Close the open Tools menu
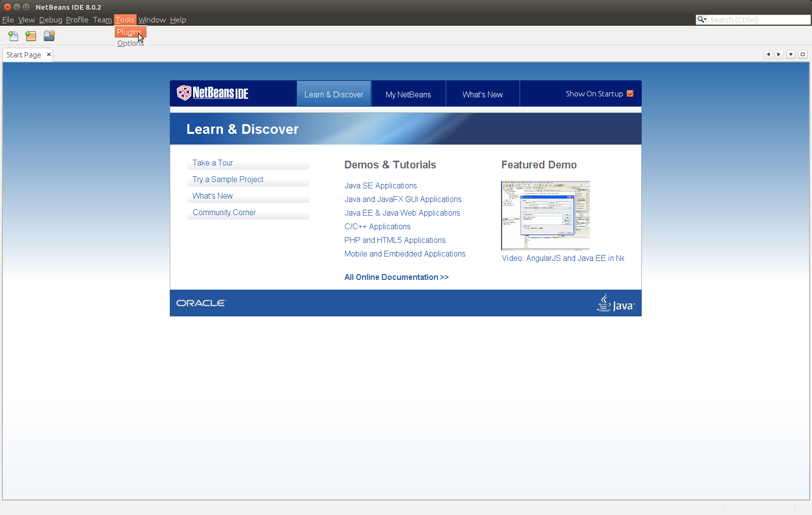The image size is (812, 515). tap(125, 20)
